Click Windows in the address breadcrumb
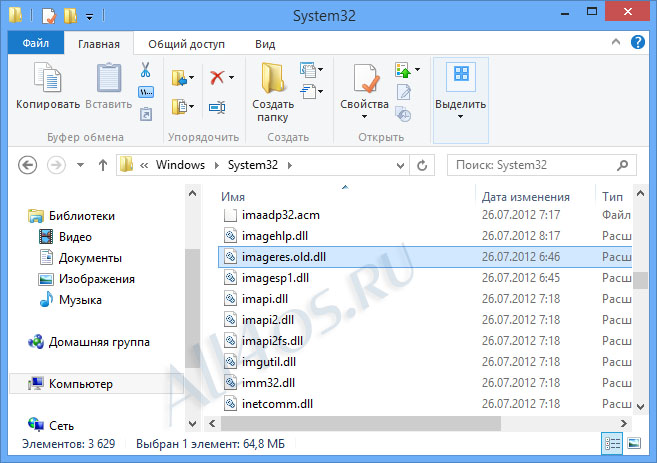This screenshot has width=657, height=463. [181, 165]
